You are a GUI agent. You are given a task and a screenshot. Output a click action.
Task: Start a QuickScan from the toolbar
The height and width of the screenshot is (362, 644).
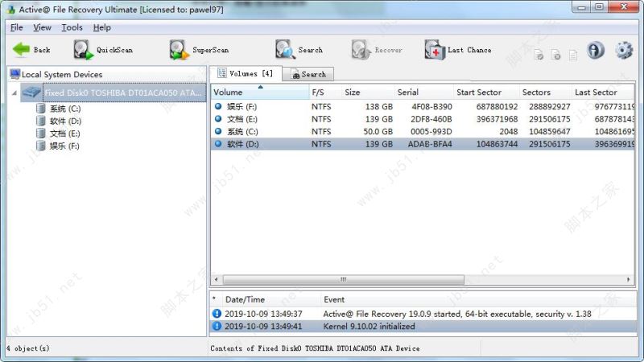click(x=103, y=50)
